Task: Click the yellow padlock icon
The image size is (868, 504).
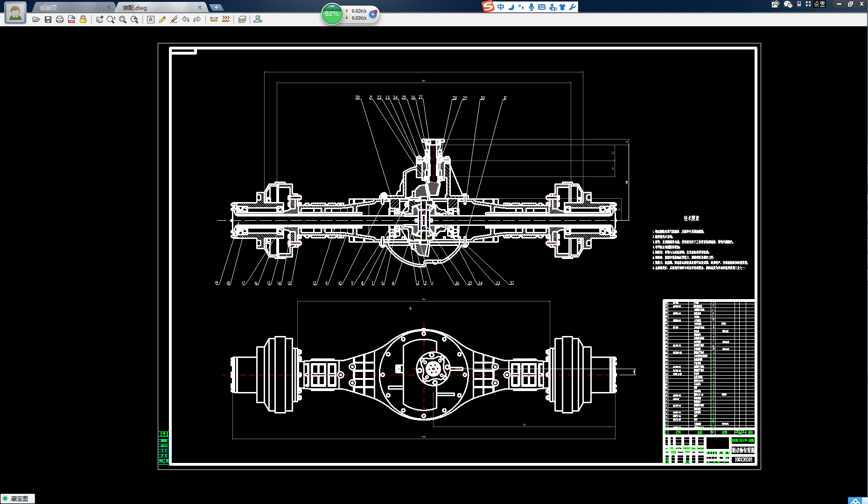Action: click(x=83, y=19)
